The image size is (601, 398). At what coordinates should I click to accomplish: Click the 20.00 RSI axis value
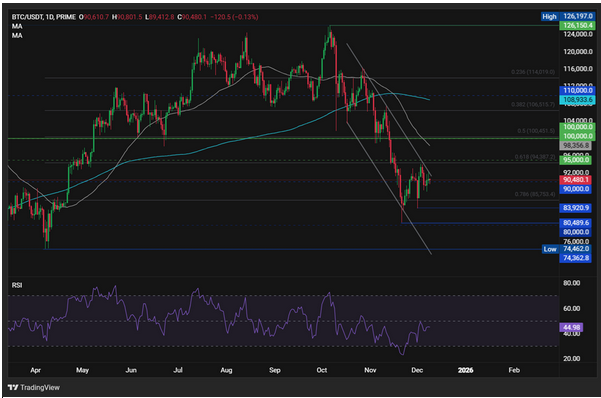coord(571,359)
